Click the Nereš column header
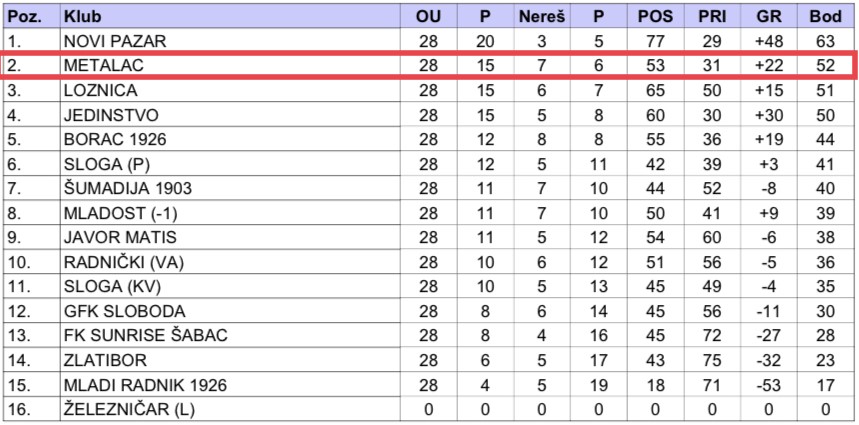 [x=542, y=17]
